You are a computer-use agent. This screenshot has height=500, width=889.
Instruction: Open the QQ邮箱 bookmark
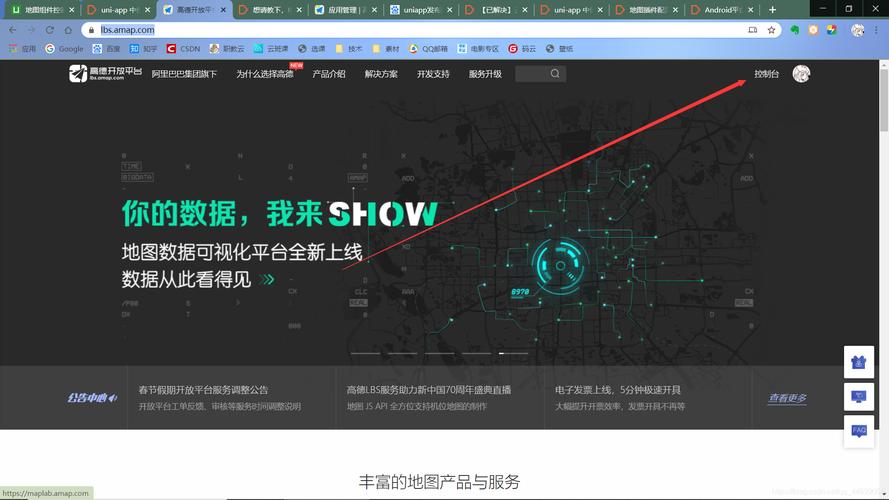pos(428,49)
